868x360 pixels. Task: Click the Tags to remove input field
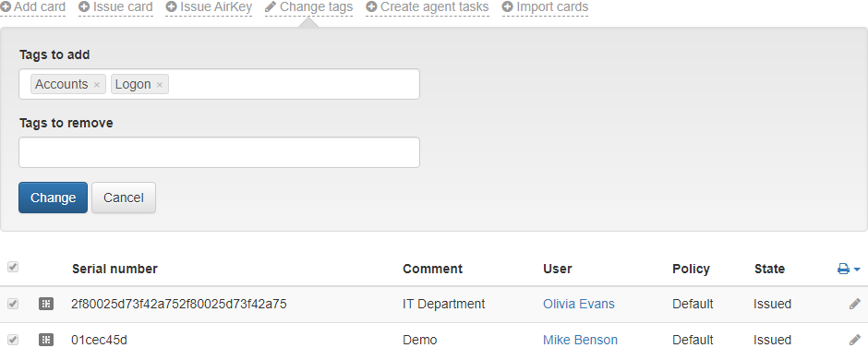[219, 152]
